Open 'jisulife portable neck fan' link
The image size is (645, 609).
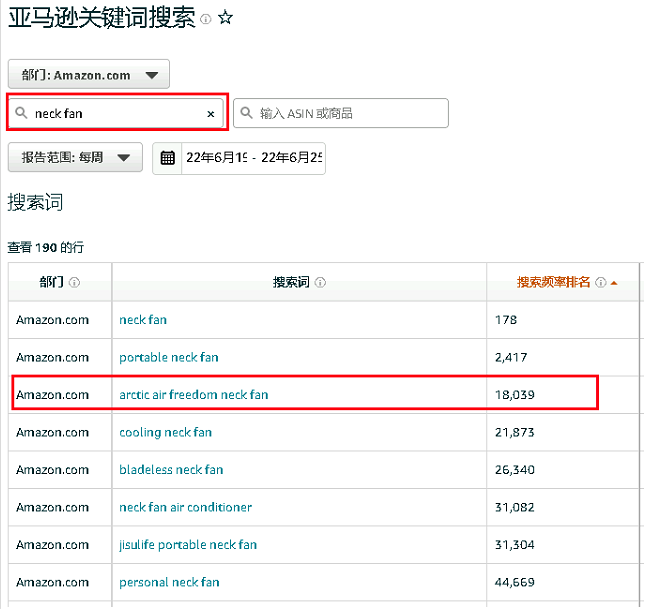point(188,545)
